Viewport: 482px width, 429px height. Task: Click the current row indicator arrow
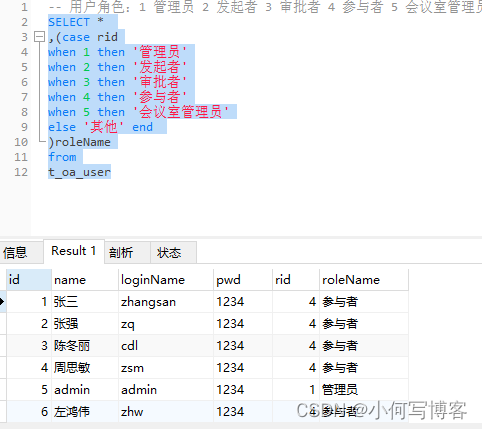point(3,302)
